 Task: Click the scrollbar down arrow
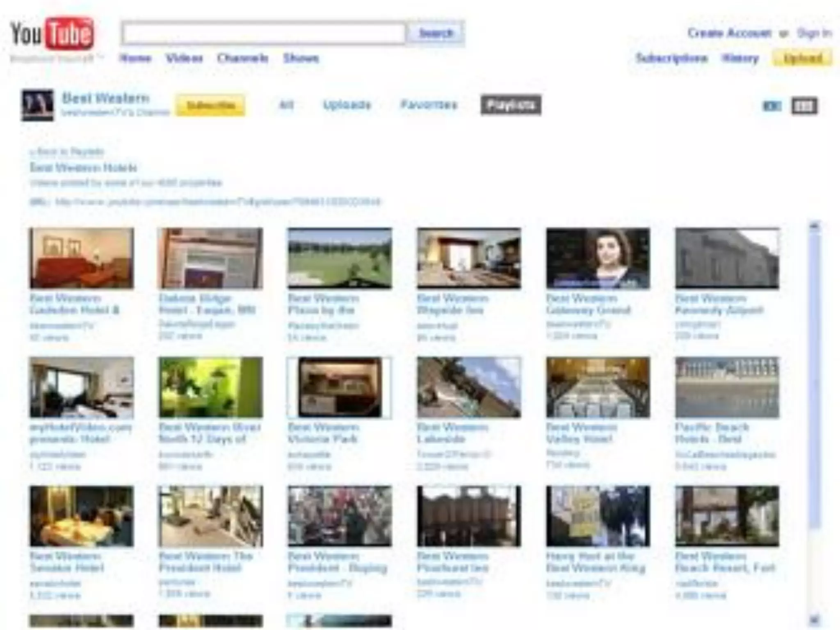815,620
